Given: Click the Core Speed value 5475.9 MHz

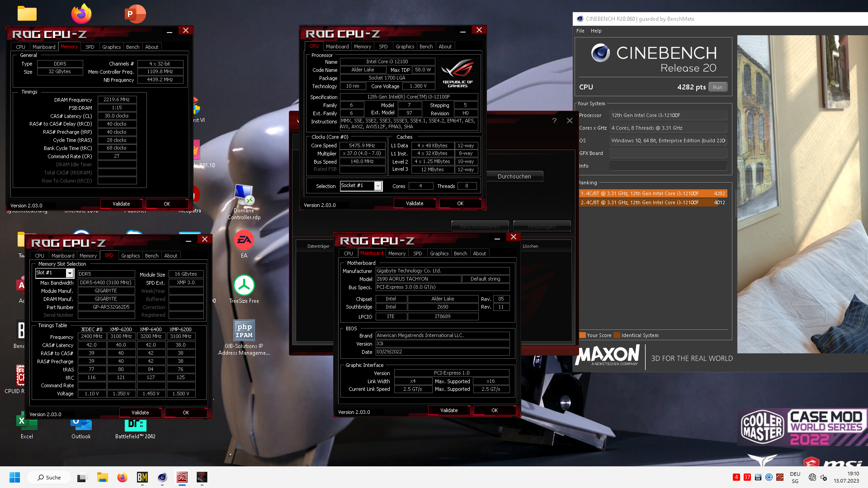Looking at the screenshot, I should (x=362, y=145).
